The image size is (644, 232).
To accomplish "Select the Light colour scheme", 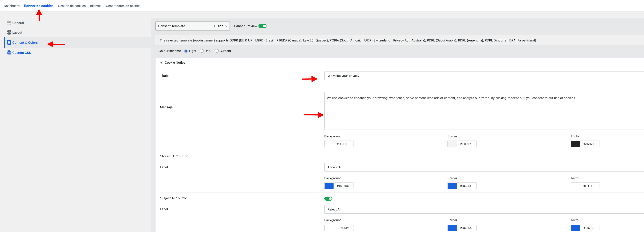I will click(x=186, y=51).
